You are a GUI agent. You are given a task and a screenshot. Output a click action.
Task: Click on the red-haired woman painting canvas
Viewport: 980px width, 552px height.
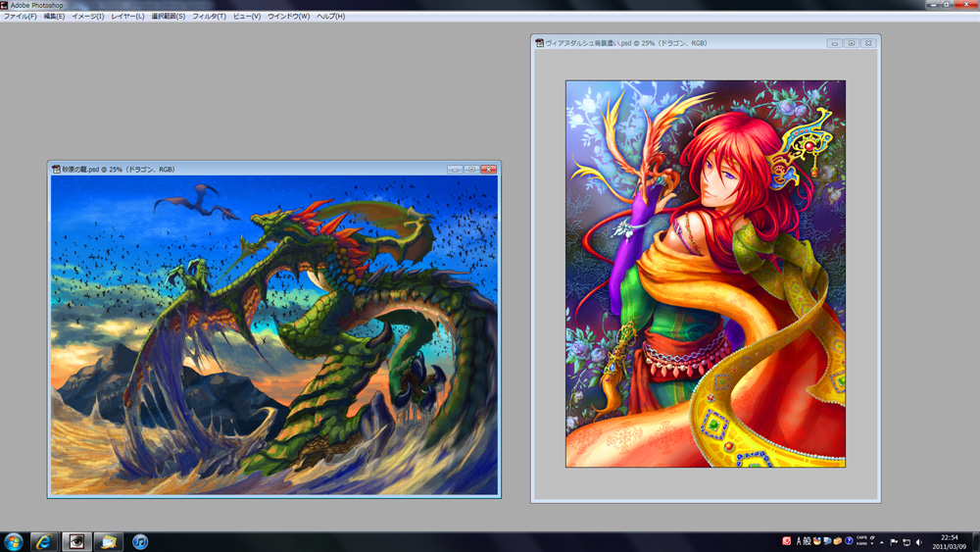tap(706, 274)
